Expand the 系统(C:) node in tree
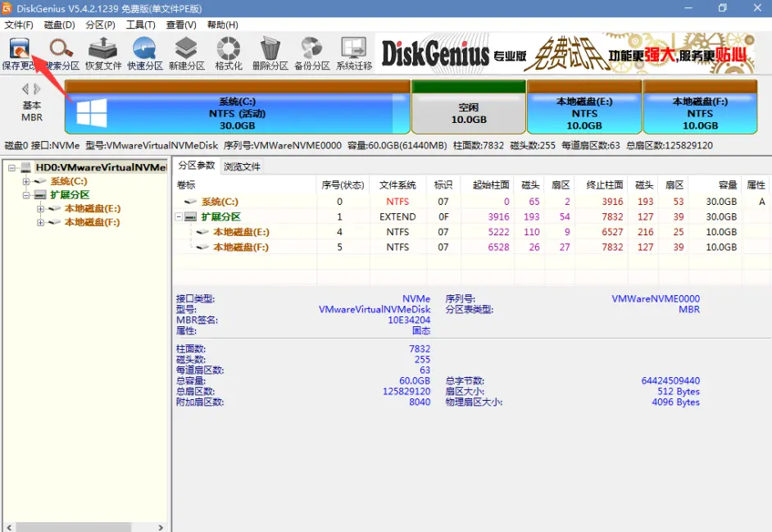Image resolution: width=772 pixels, height=532 pixels. 26,181
